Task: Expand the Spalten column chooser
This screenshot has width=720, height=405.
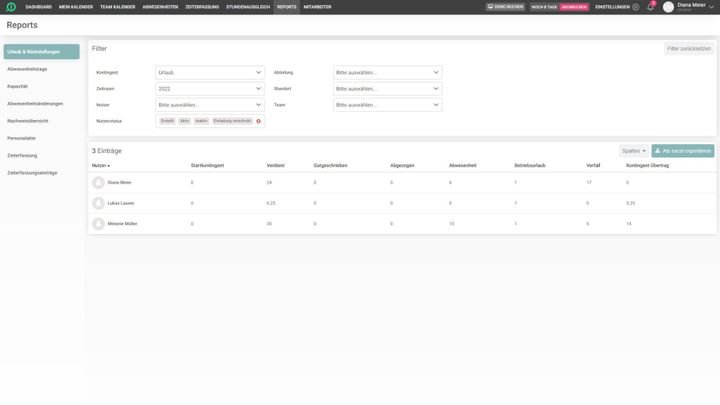Action: tap(633, 151)
